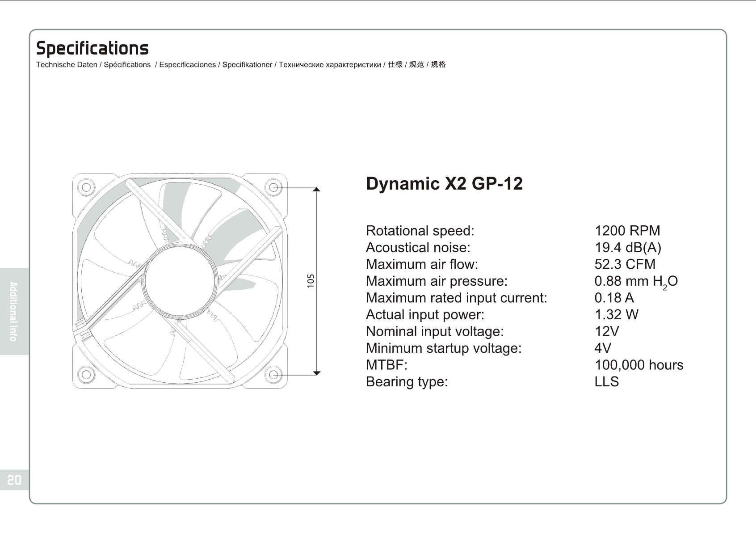Click the 'Nominal input voltage:' label
This screenshot has width=756, height=533.
pyautogui.click(x=435, y=331)
